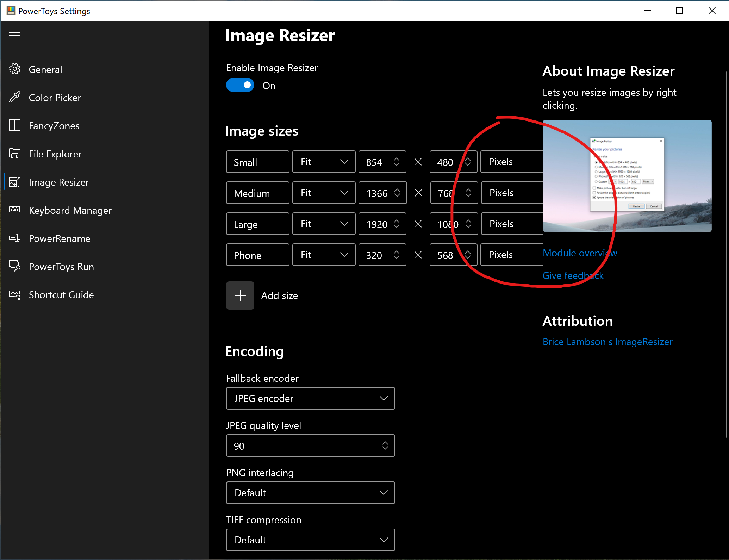This screenshot has height=560, width=729.
Task: Turn off the Enable Image Resizer toggle
Action: 240,85
